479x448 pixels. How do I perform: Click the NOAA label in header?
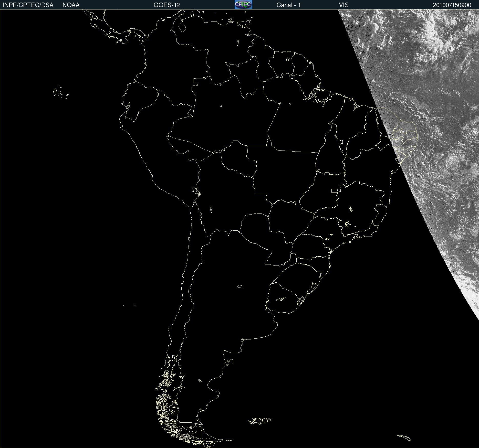click(x=71, y=5)
